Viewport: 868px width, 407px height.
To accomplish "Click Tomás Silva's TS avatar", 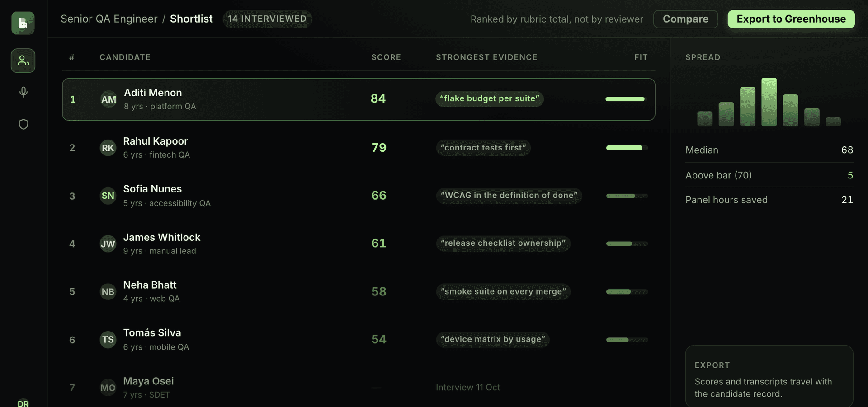I will pyautogui.click(x=108, y=340).
